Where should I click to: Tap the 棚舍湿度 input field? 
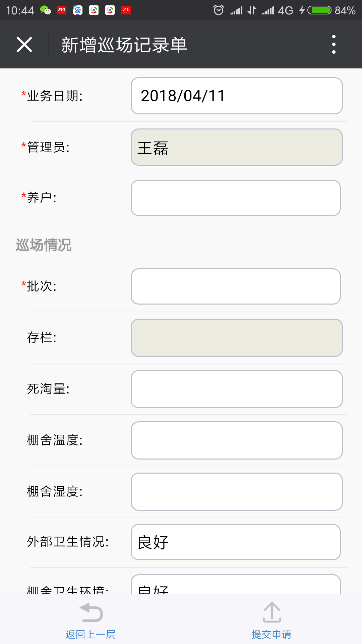tap(236, 492)
